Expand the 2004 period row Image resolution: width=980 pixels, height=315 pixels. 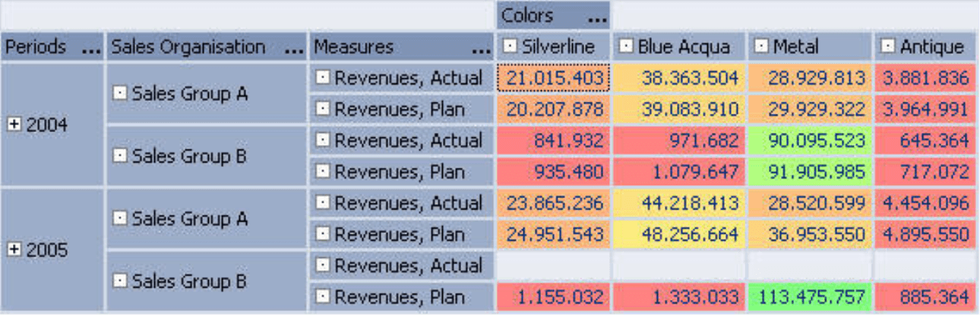(x=14, y=125)
